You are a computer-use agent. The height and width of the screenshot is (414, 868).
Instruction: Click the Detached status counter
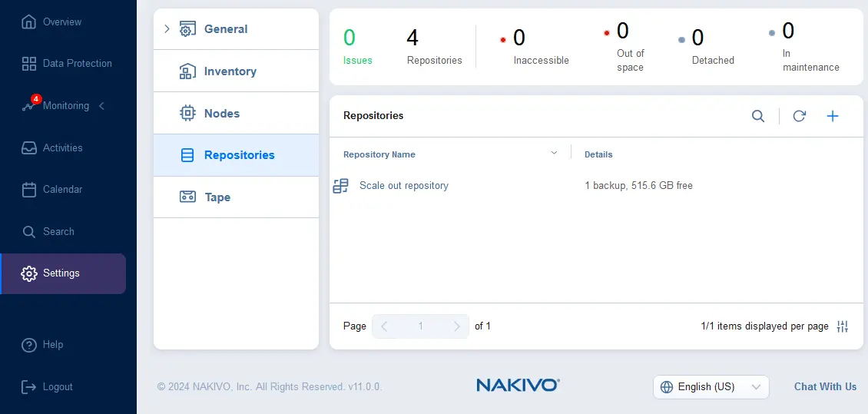tap(707, 47)
